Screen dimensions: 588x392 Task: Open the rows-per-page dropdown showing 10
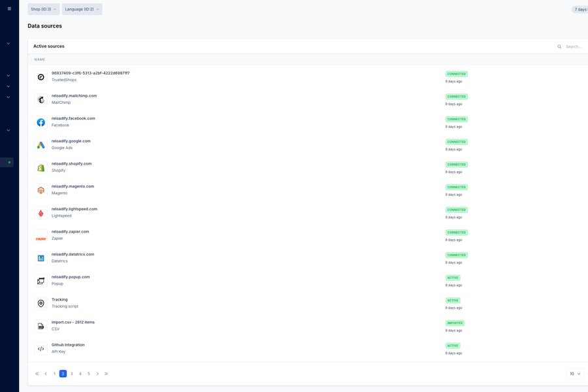tap(574, 373)
